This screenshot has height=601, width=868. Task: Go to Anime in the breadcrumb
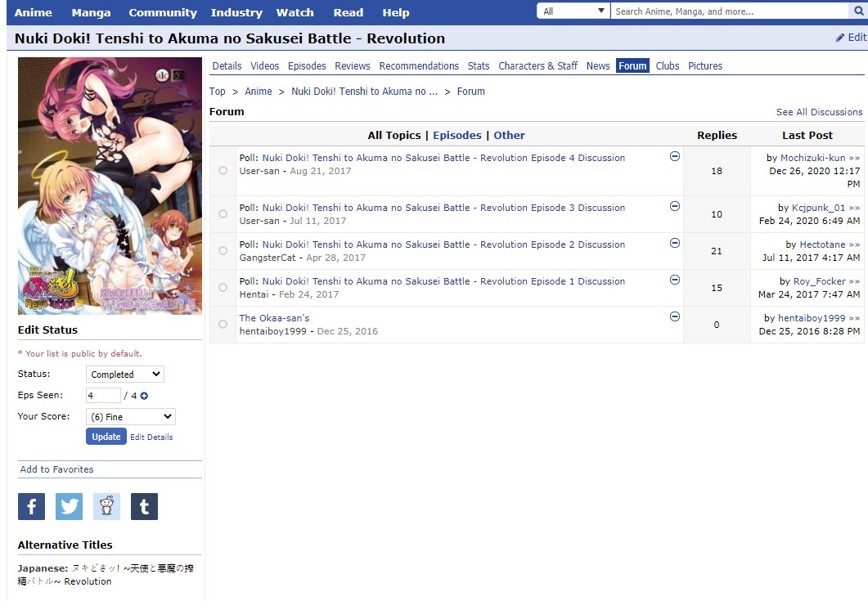tap(259, 92)
